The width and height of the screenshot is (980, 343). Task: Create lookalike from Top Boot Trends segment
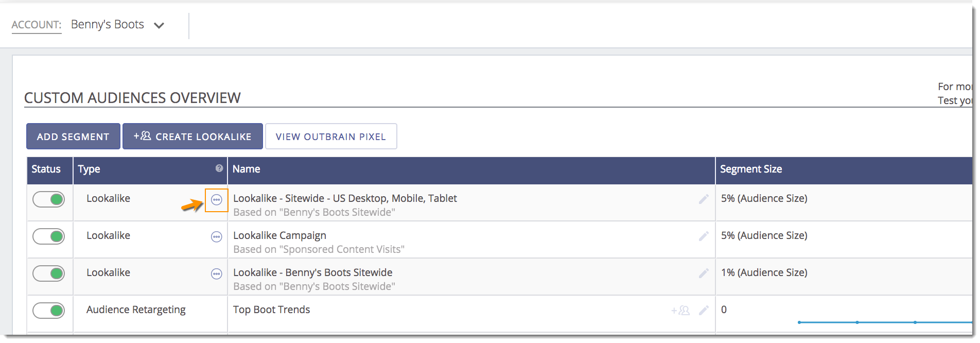pos(680,311)
